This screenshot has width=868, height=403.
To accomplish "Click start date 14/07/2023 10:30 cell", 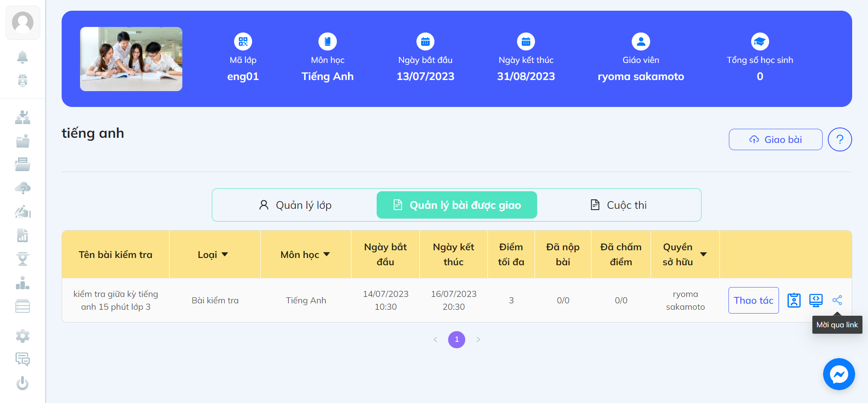I will tap(386, 300).
